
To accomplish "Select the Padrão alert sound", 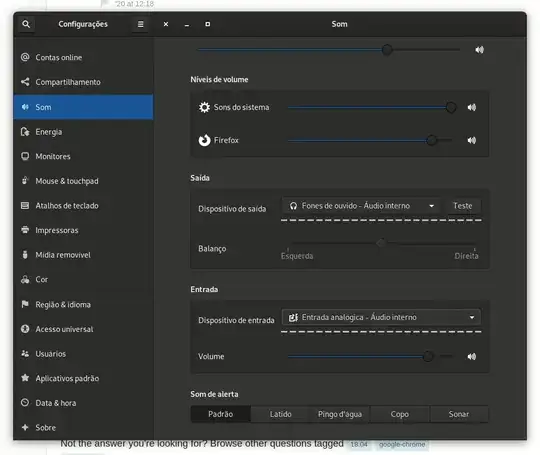I will pyautogui.click(x=220, y=414).
